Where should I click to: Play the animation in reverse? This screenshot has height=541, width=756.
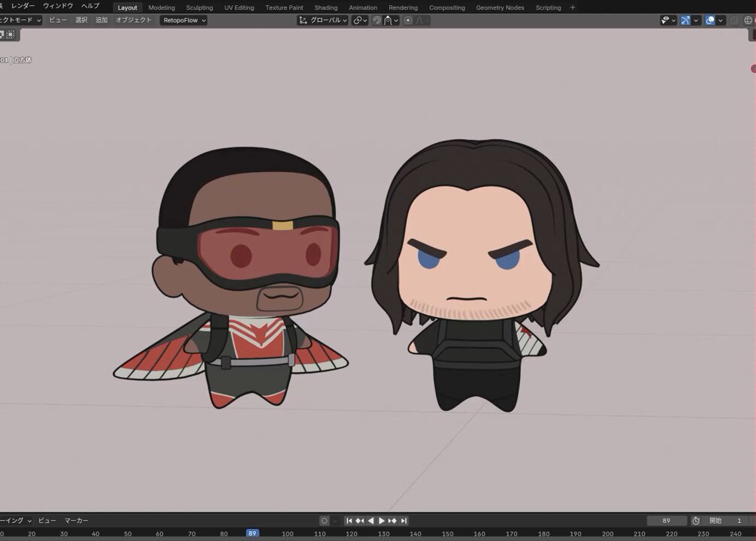370,521
